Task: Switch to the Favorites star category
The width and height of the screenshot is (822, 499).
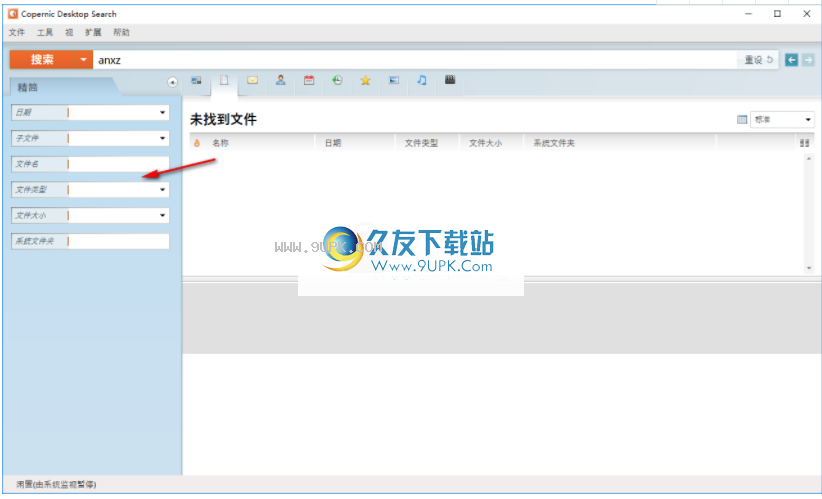Action: [365, 80]
